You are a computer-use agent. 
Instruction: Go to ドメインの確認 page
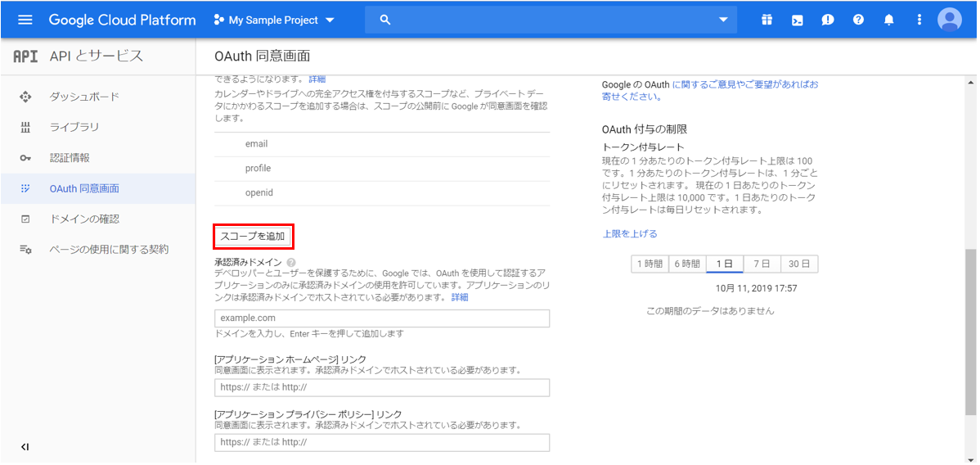point(84,219)
